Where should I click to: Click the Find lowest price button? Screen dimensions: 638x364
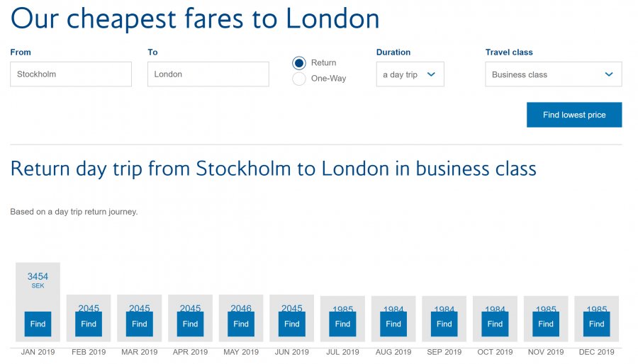(573, 115)
